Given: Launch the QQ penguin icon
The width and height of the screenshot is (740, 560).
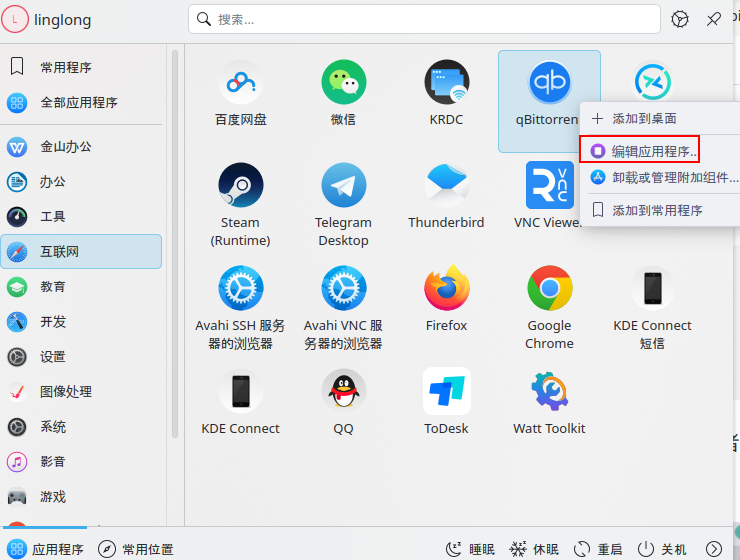Looking at the screenshot, I should point(343,392).
